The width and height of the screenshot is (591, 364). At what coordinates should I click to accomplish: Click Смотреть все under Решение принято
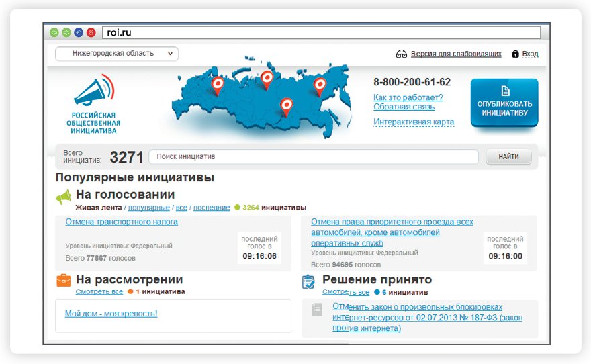coord(346,292)
